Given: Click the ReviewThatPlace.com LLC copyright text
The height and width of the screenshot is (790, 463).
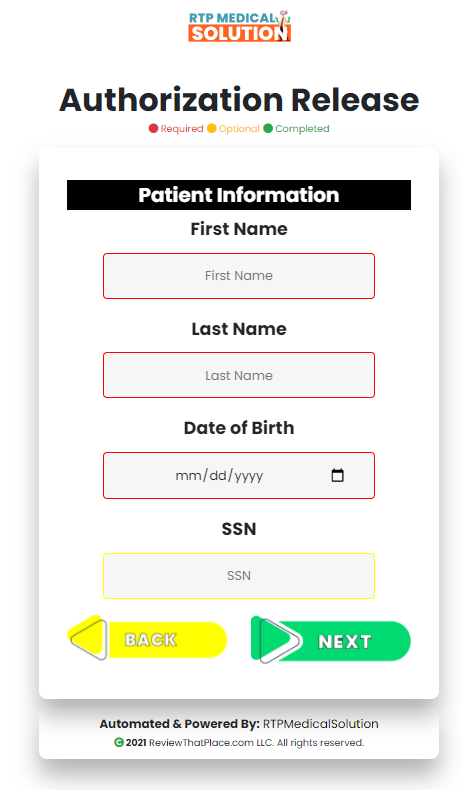Looking at the screenshot, I should click(256, 743).
